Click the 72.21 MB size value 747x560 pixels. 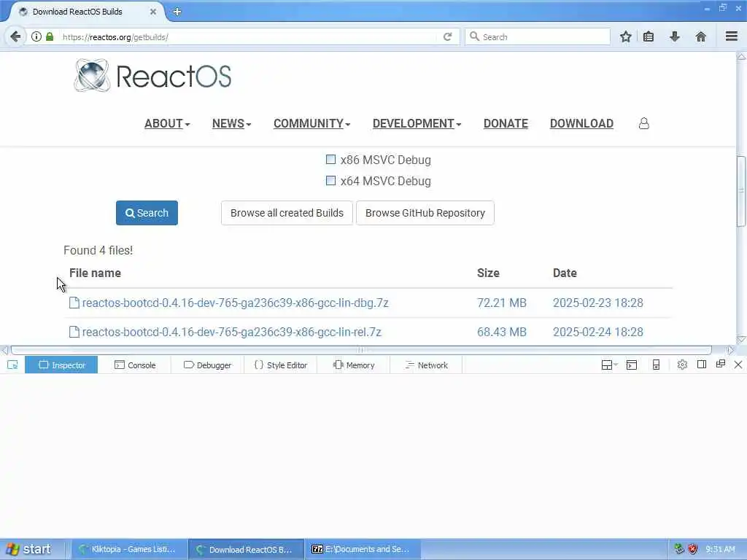[x=502, y=303]
